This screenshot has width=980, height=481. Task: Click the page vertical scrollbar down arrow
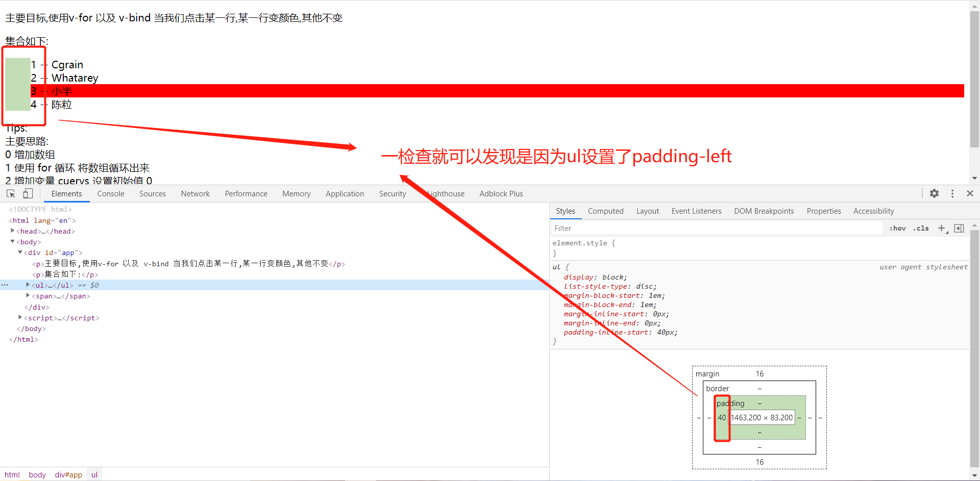pyautogui.click(x=974, y=179)
